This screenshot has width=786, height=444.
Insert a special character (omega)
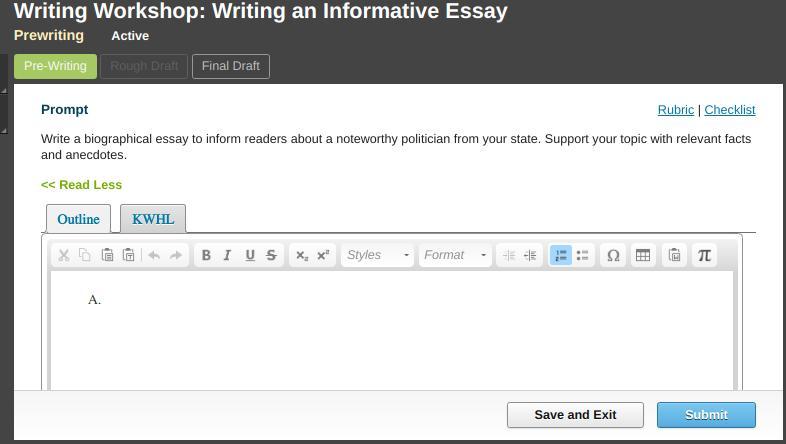click(x=613, y=255)
